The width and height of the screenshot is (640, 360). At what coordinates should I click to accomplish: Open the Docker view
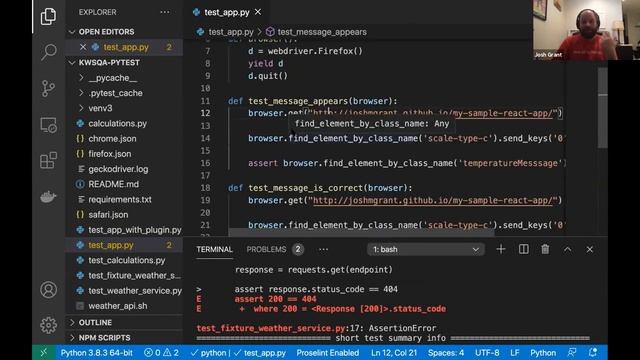point(48,196)
